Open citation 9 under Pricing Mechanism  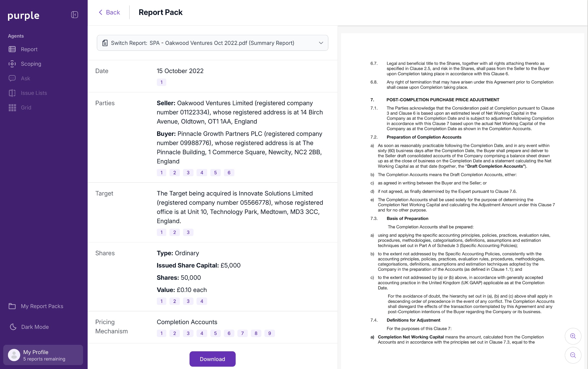[269, 333]
